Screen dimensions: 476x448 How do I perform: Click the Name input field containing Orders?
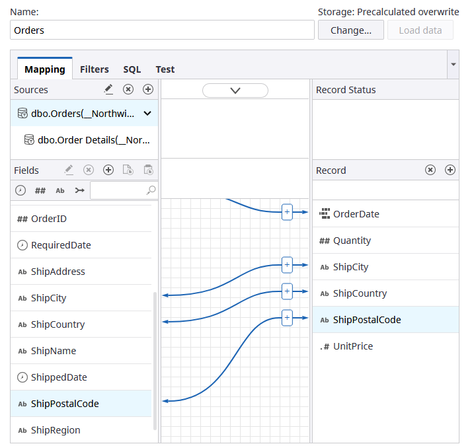click(162, 30)
